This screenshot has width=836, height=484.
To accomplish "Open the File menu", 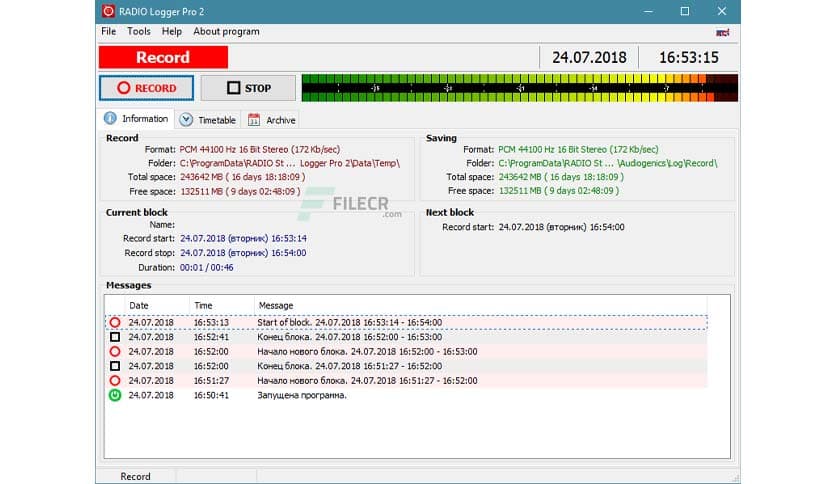I will 109,31.
